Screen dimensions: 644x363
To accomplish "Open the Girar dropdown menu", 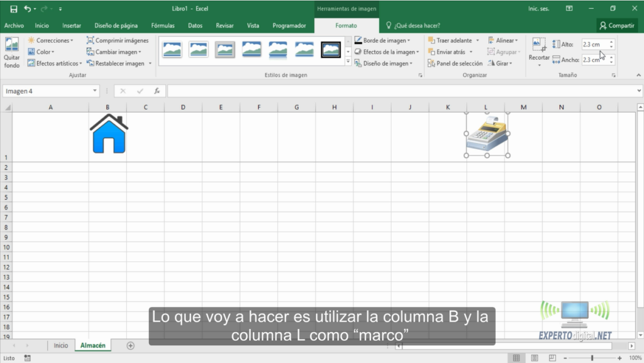I will [x=503, y=63].
